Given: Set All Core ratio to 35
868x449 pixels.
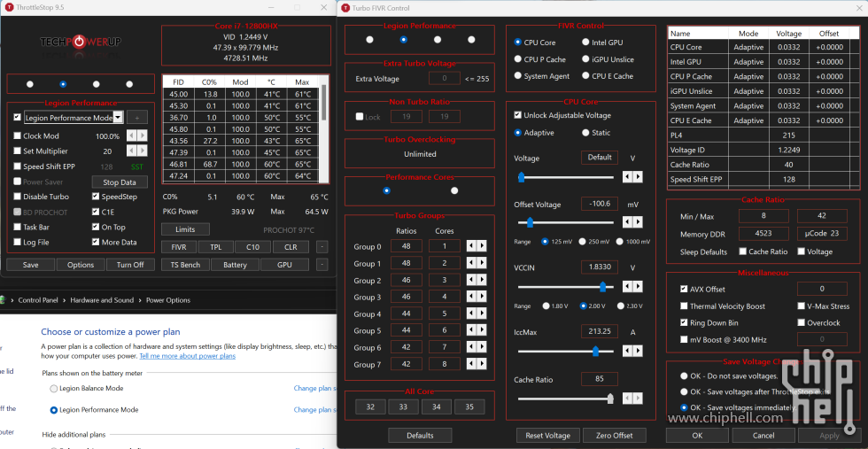Looking at the screenshot, I should (469, 406).
